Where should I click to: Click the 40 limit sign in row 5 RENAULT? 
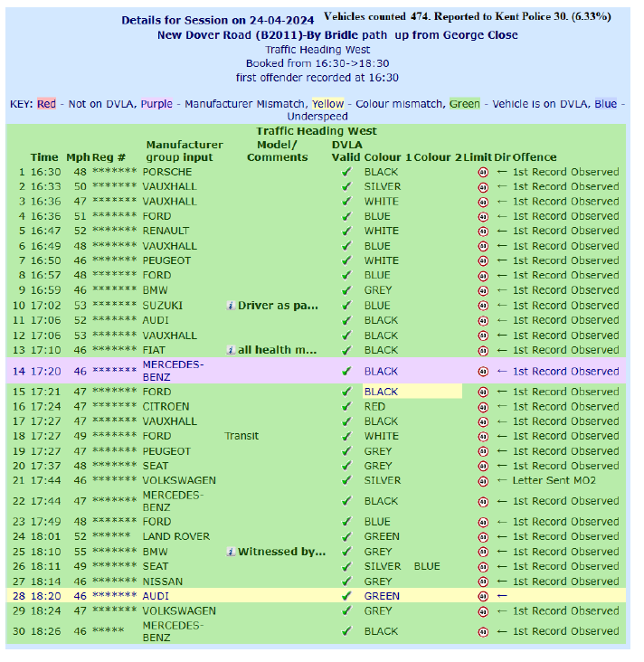pyautogui.click(x=483, y=232)
